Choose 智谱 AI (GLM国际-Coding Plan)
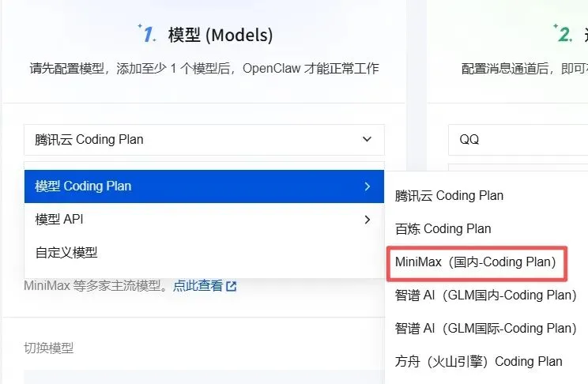Screen dimensions: 588x384 (x=485, y=328)
